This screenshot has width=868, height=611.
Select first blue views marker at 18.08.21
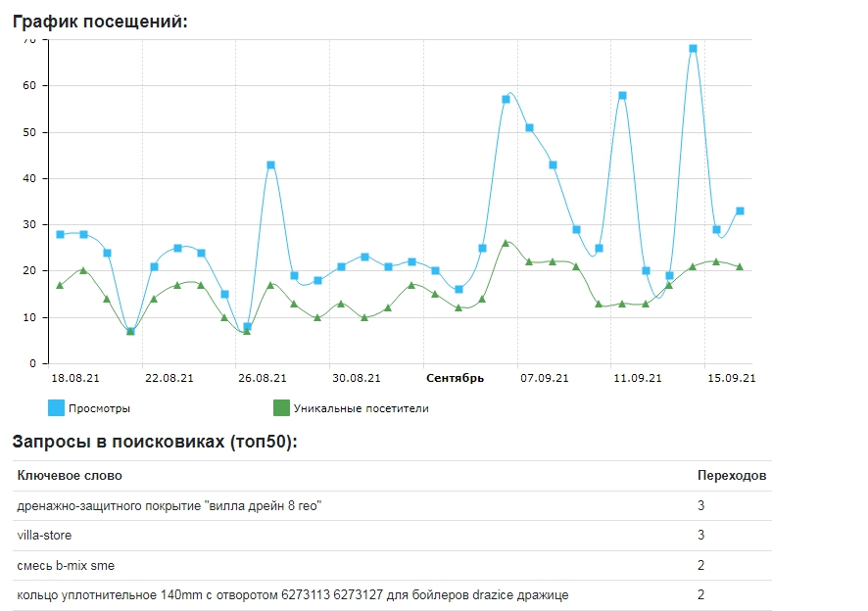[x=60, y=234]
